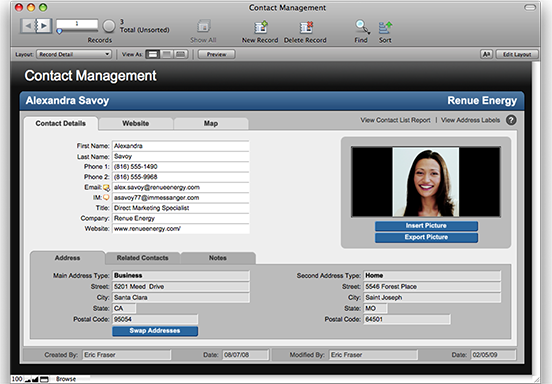Open the Find magnifier tool

coord(362,27)
